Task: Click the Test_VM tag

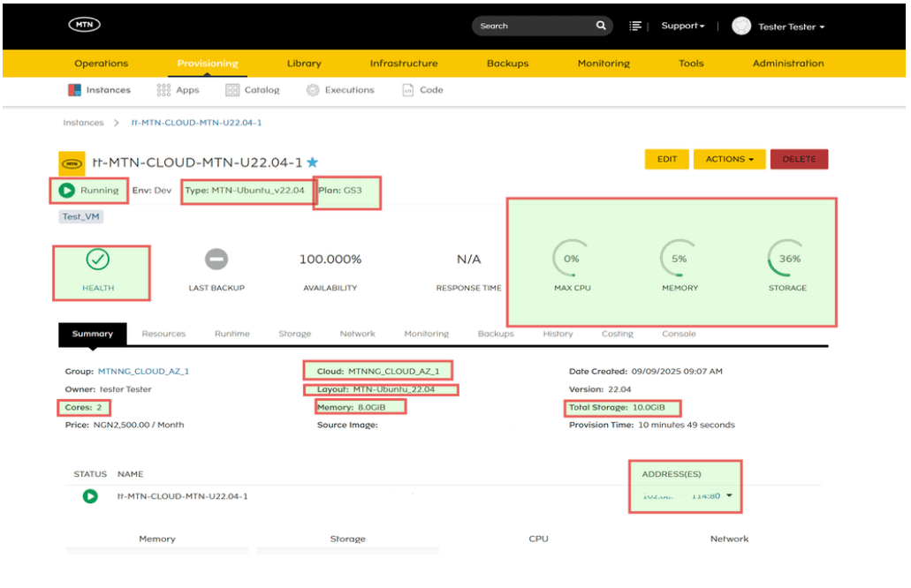Action: pyautogui.click(x=80, y=216)
